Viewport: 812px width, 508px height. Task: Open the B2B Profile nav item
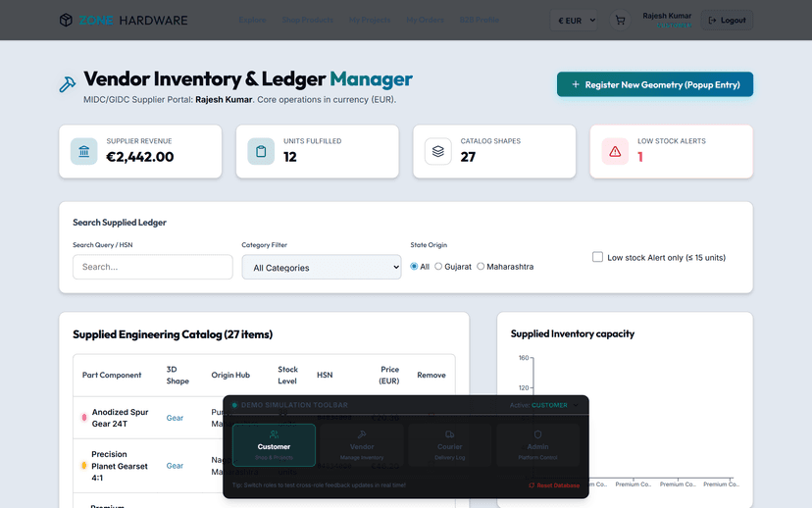480,20
